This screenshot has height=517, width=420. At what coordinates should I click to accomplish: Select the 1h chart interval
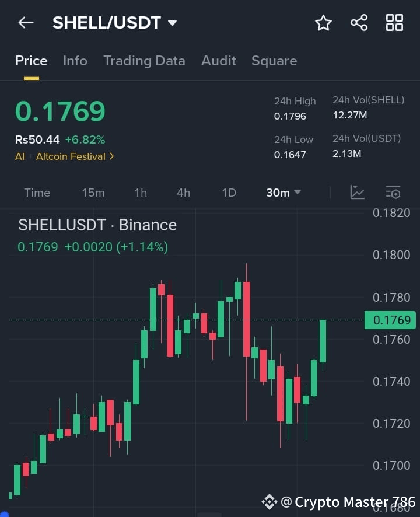[141, 193]
